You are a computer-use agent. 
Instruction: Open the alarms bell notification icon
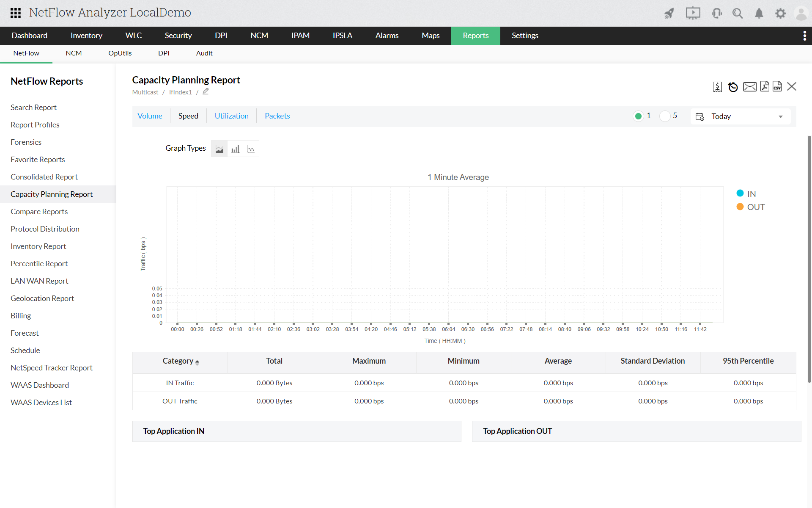coord(759,13)
